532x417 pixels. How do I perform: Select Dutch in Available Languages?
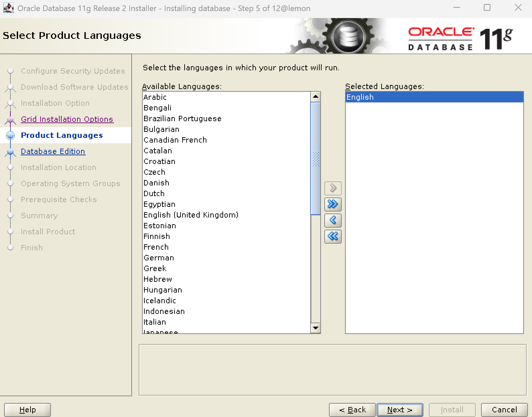(226, 193)
